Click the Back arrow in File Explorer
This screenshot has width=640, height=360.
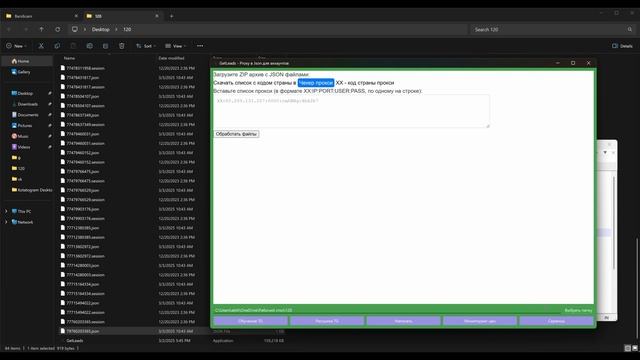point(9,29)
